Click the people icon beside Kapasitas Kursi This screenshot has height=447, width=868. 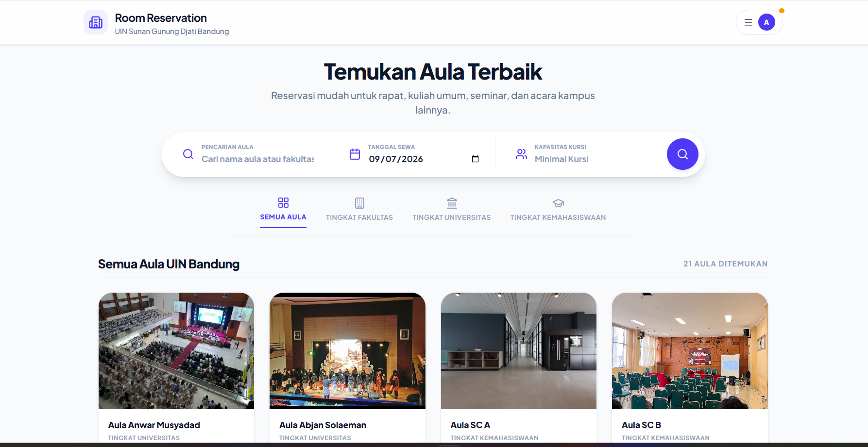tap(521, 154)
